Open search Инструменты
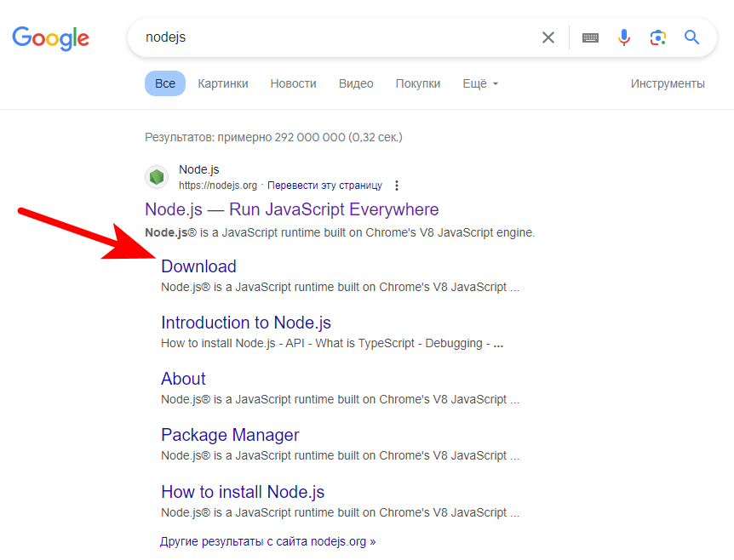734x560 pixels. 667,83
